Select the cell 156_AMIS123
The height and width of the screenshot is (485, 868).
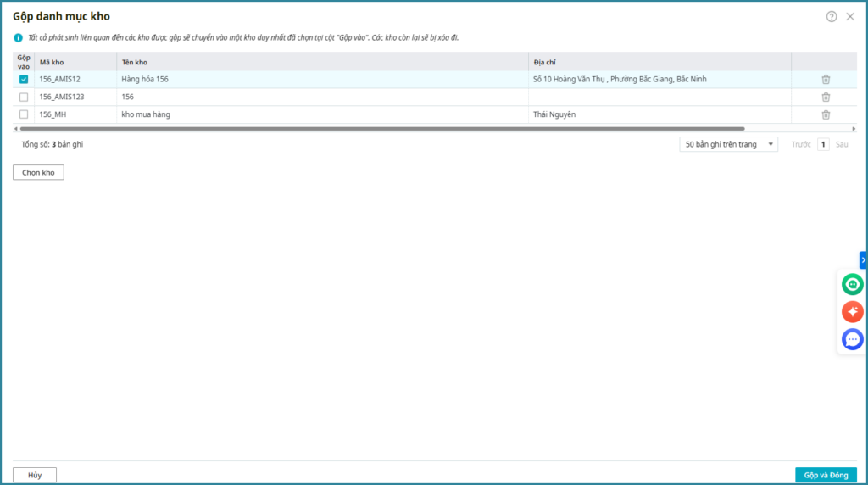pyautogui.click(x=75, y=97)
